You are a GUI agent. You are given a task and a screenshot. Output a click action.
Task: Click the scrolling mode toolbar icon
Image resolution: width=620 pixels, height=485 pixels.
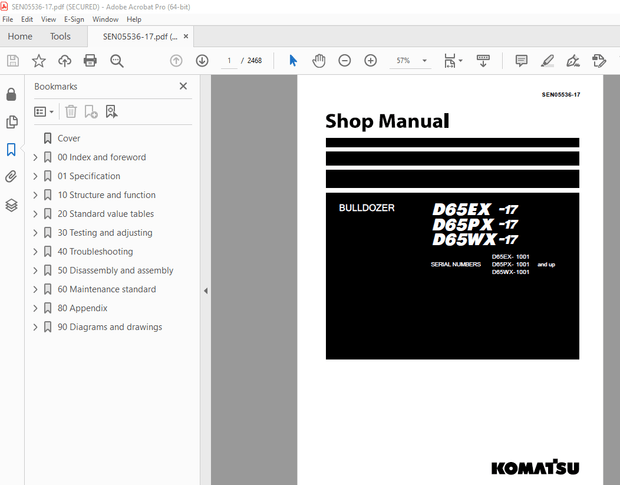483,60
